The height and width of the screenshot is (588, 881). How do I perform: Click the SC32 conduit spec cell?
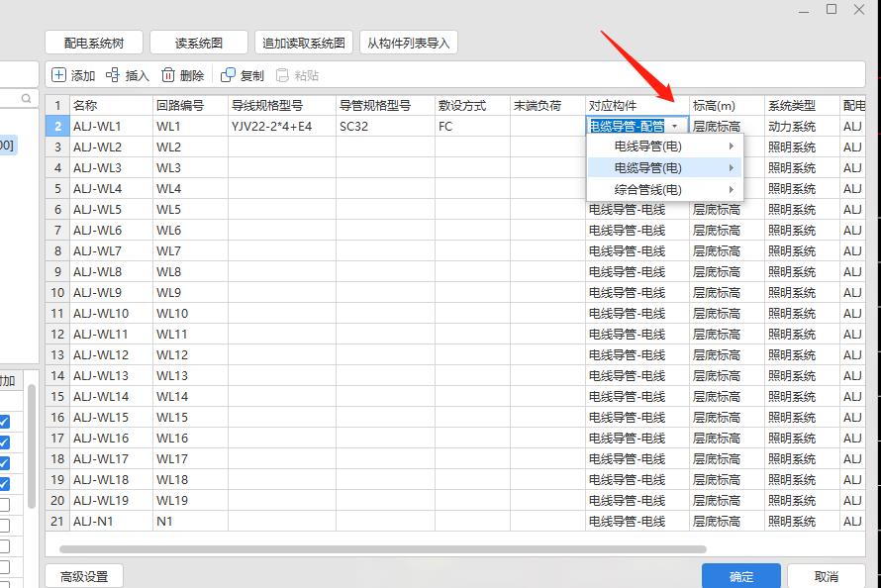(x=385, y=127)
